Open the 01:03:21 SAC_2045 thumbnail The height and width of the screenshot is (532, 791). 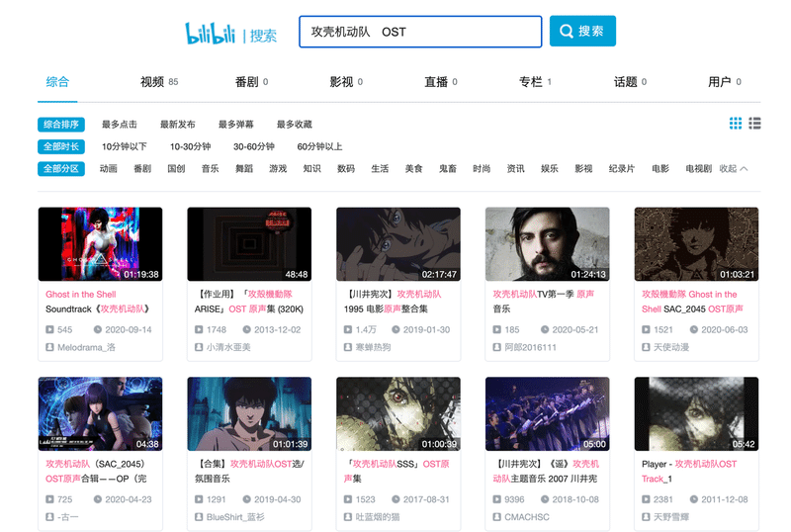(697, 244)
